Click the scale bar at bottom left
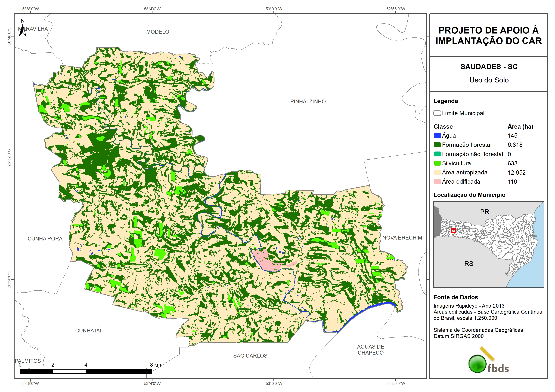The height and width of the screenshot is (392, 555). coord(86,371)
